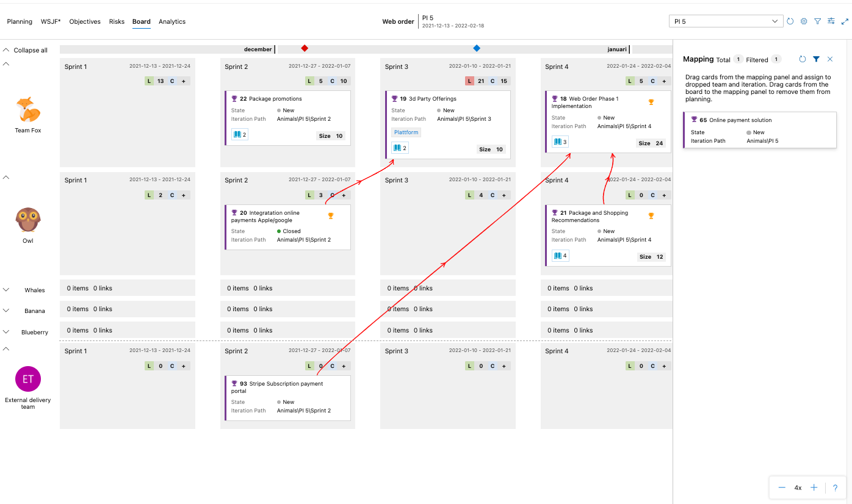This screenshot has height=504, width=852.
Task: Click the trophy icon on Web Order Phase 1
Action: (x=651, y=103)
